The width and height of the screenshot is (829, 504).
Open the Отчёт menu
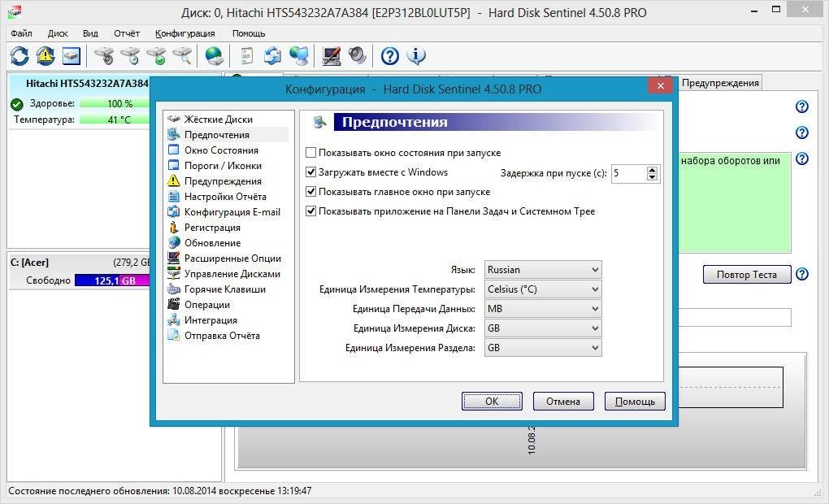127,33
